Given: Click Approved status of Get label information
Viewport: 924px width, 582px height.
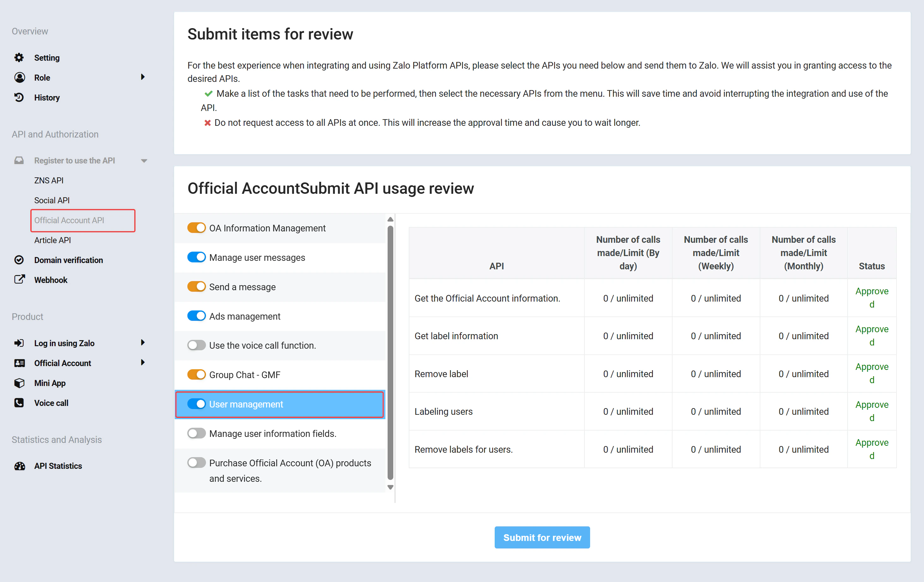Looking at the screenshot, I should point(872,335).
